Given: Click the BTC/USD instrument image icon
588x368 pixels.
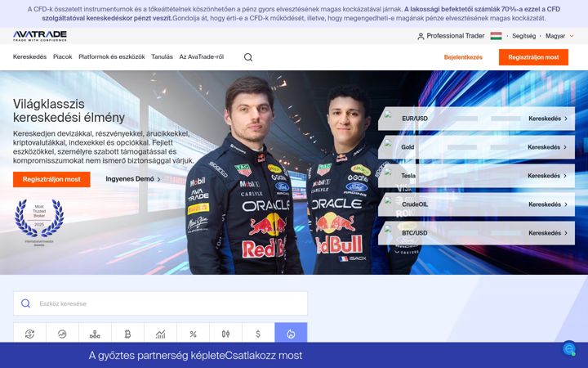Looking at the screenshot, I should pos(388,229).
